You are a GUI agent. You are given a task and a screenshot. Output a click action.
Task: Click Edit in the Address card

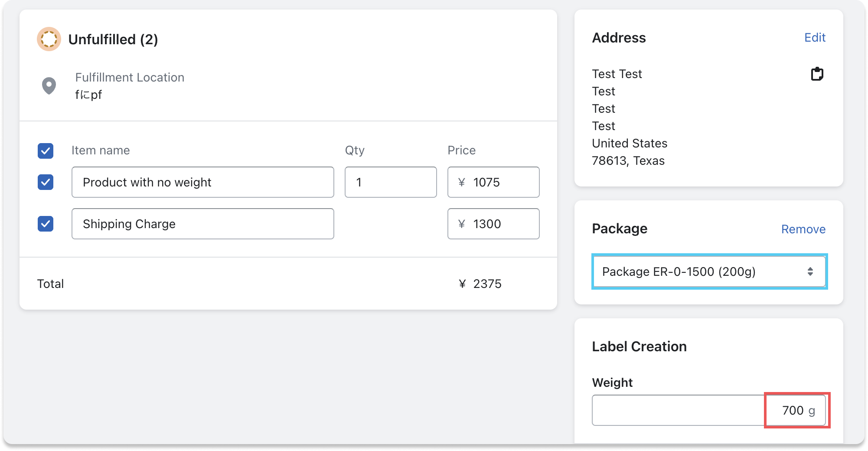pyautogui.click(x=815, y=38)
